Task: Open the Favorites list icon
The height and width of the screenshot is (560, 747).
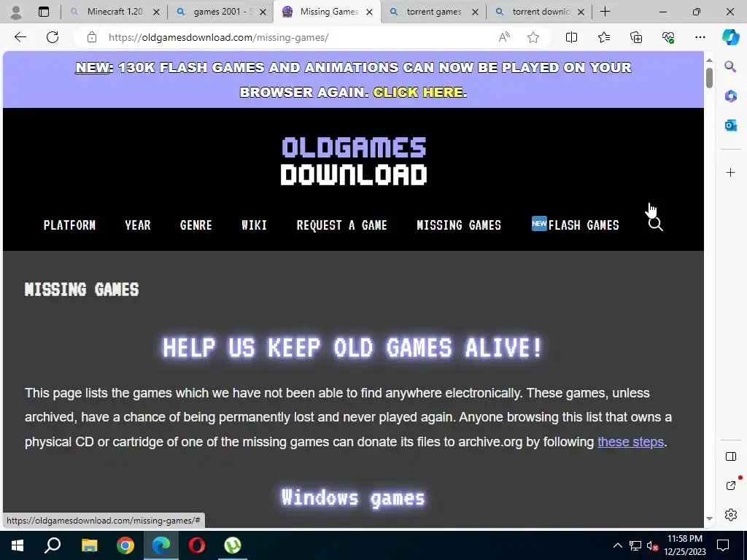Action: [603, 37]
